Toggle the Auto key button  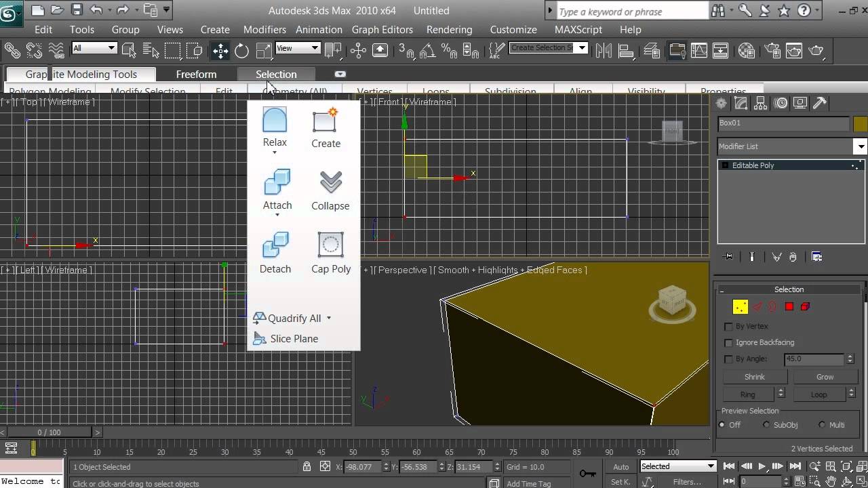(x=621, y=466)
